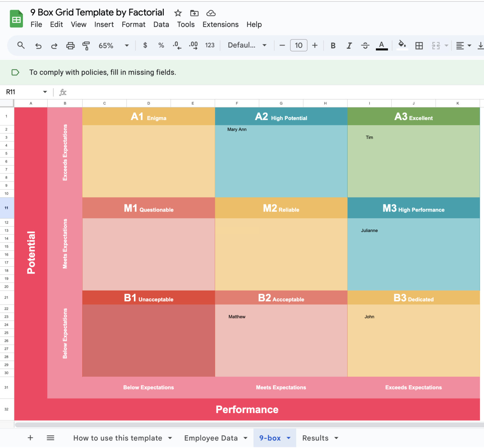Expand the font size controls with plus button

click(315, 45)
